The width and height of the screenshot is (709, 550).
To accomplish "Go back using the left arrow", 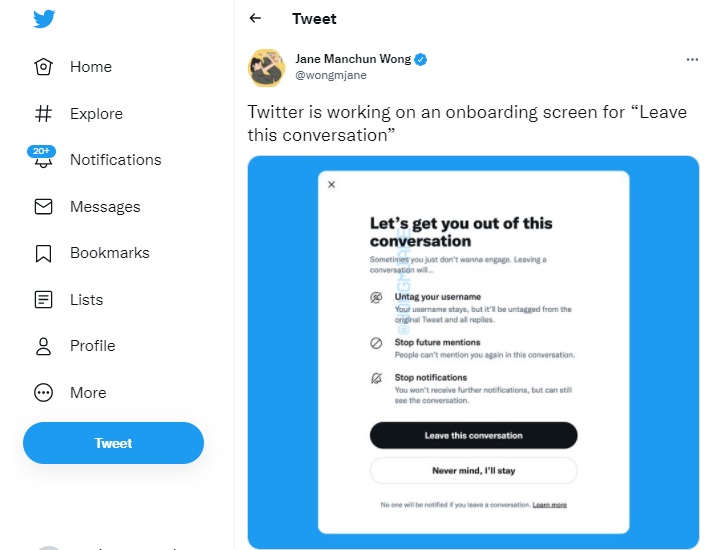I will pos(255,18).
